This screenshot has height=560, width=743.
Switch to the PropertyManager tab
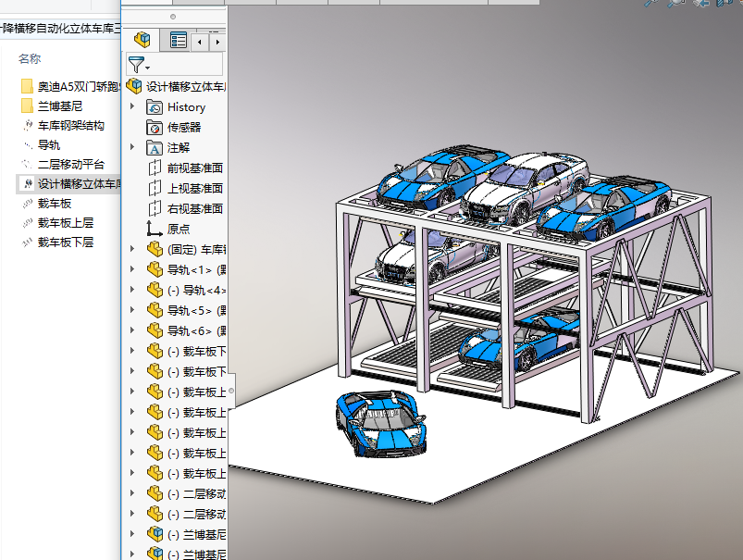tap(178, 40)
